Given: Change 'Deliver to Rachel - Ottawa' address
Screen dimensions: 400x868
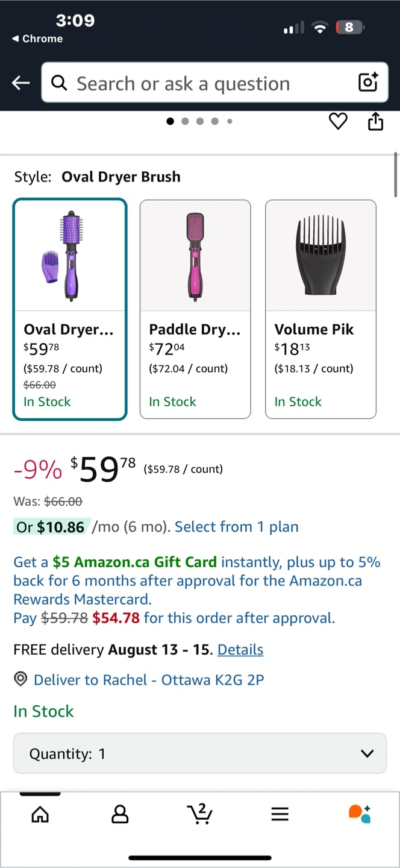Looking at the screenshot, I should pos(148,680).
